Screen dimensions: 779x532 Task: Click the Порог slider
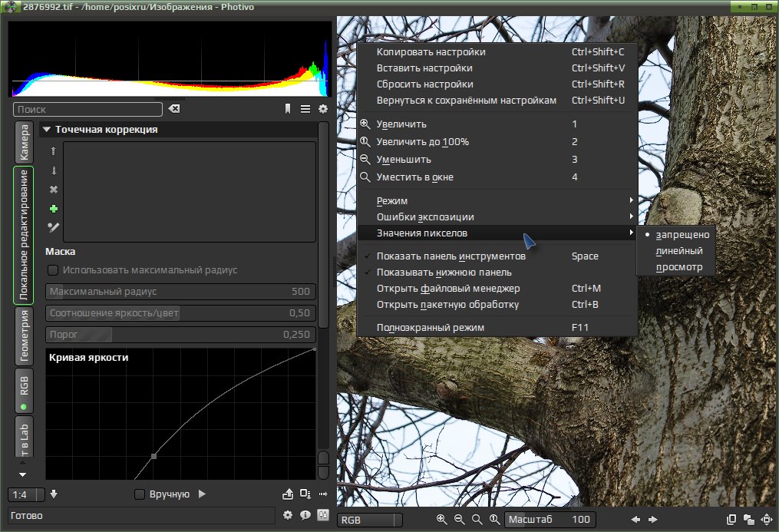click(x=181, y=334)
